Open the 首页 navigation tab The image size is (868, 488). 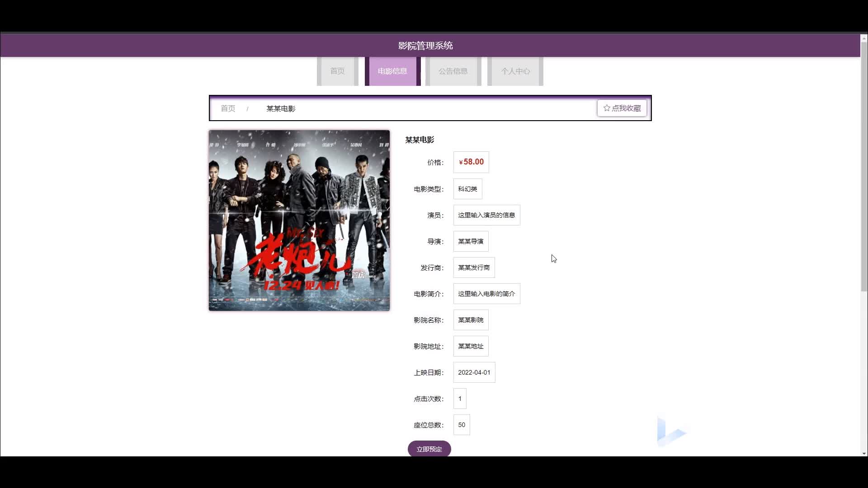click(337, 71)
